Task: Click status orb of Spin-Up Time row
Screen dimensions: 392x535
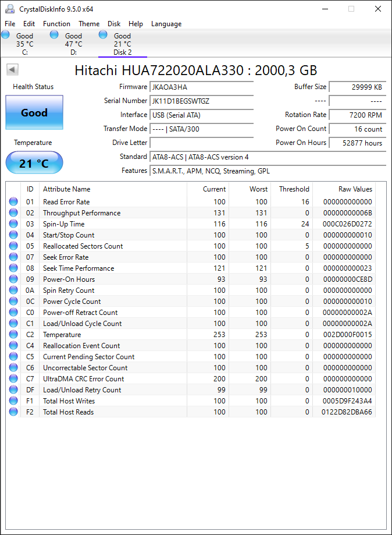Action: click(13, 224)
